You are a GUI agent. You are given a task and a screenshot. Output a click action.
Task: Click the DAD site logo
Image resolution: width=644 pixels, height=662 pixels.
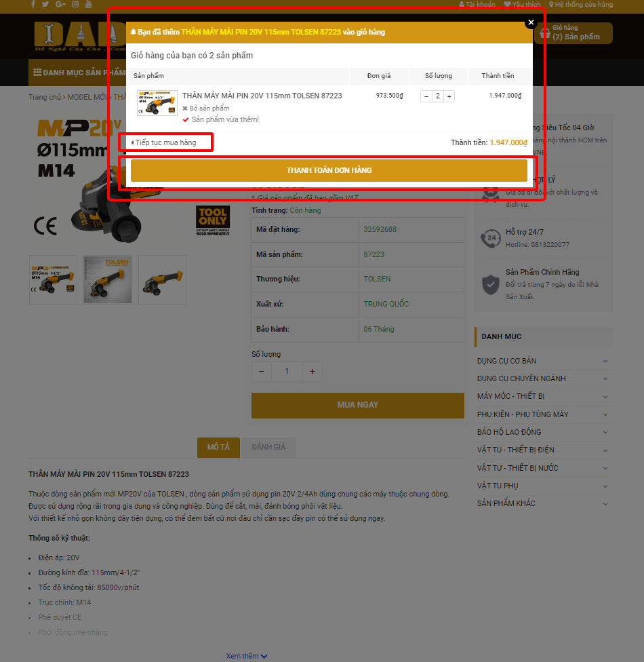pyautogui.click(x=80, y=37)
